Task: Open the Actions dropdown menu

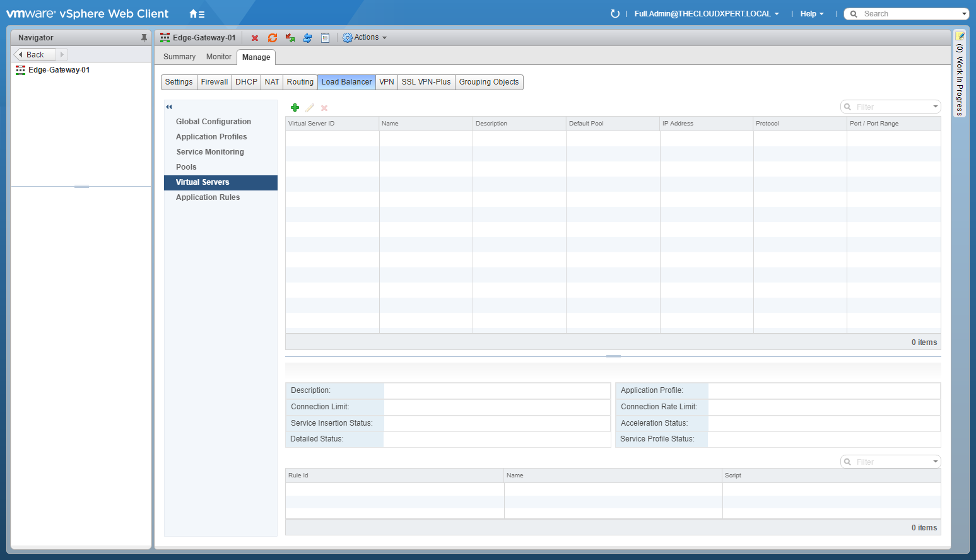Action: tap(365, 38)
